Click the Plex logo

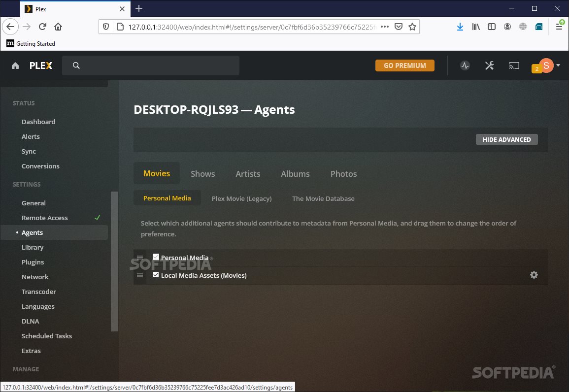point(40,65)
